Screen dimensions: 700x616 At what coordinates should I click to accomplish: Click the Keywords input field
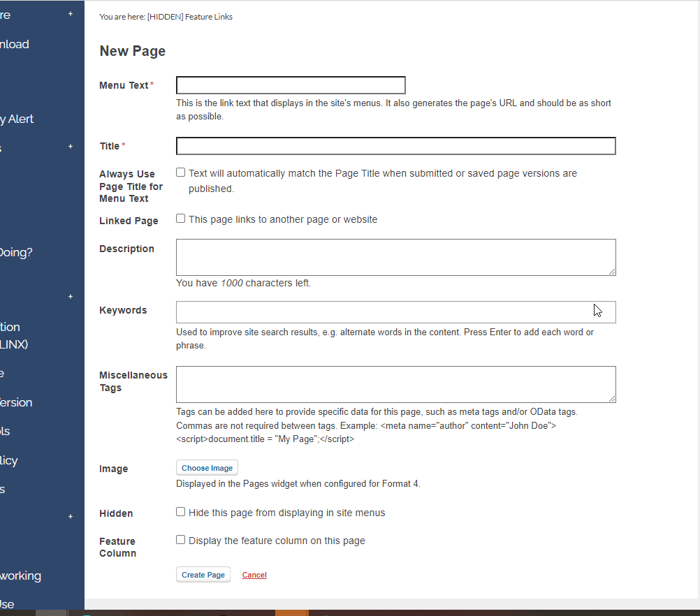(x=395, y=312)
